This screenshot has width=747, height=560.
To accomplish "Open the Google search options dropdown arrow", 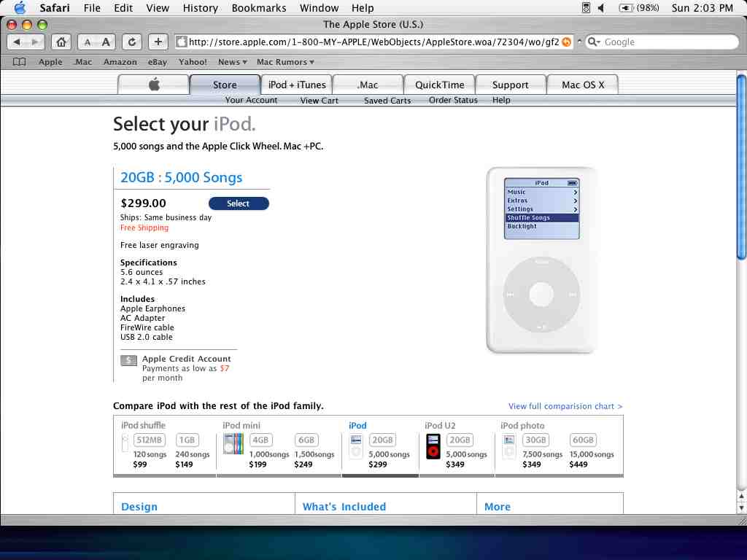I will point(598,42).
